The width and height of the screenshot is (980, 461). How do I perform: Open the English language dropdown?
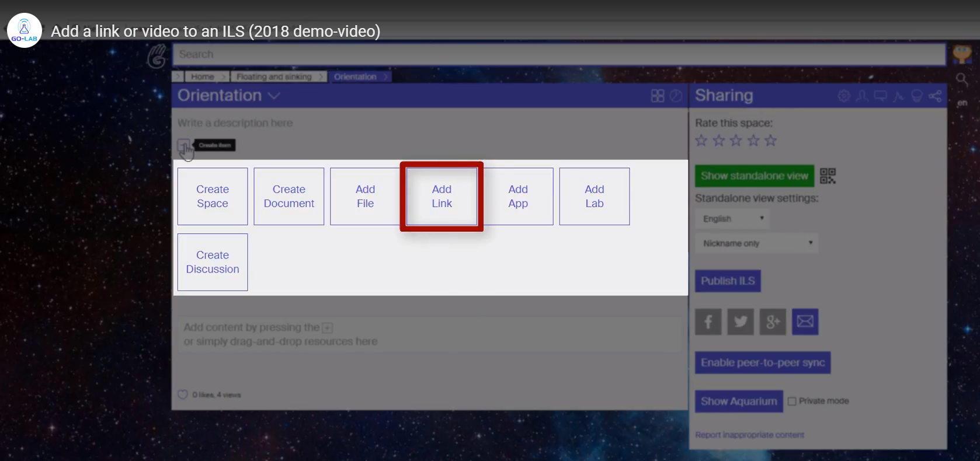[x=733, y=218]
